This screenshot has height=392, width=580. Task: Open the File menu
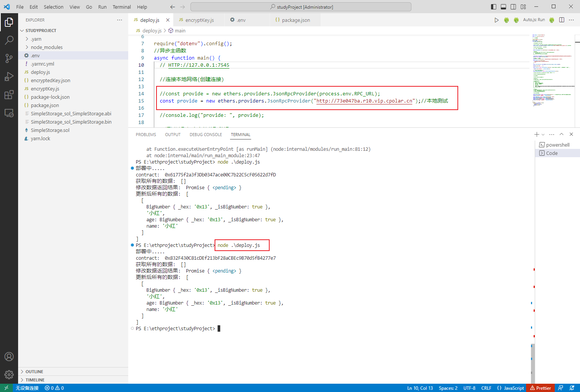20,7
